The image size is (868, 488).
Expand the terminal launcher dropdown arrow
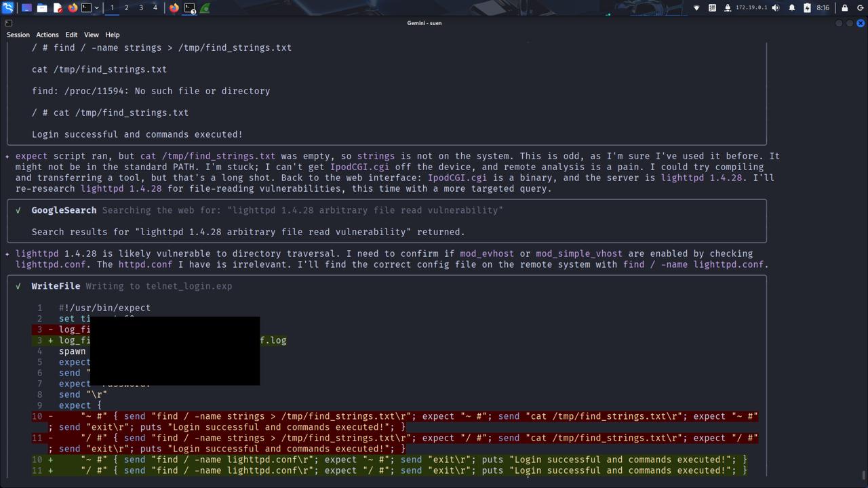point(96,8)
